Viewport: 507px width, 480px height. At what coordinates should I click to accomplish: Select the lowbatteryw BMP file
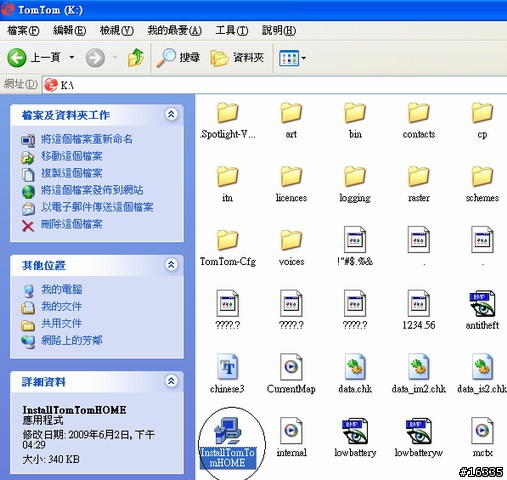point(419,430)
